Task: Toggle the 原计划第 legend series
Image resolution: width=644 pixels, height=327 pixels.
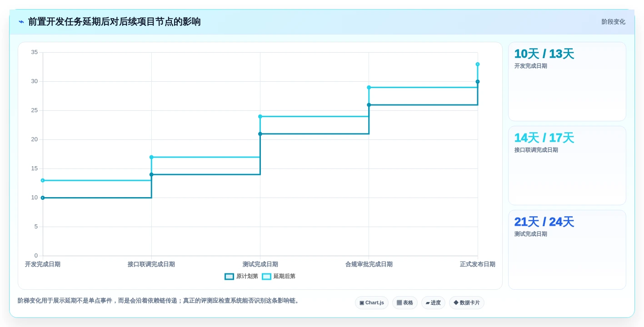Action: pyautogui.click(x=241, y=276)
